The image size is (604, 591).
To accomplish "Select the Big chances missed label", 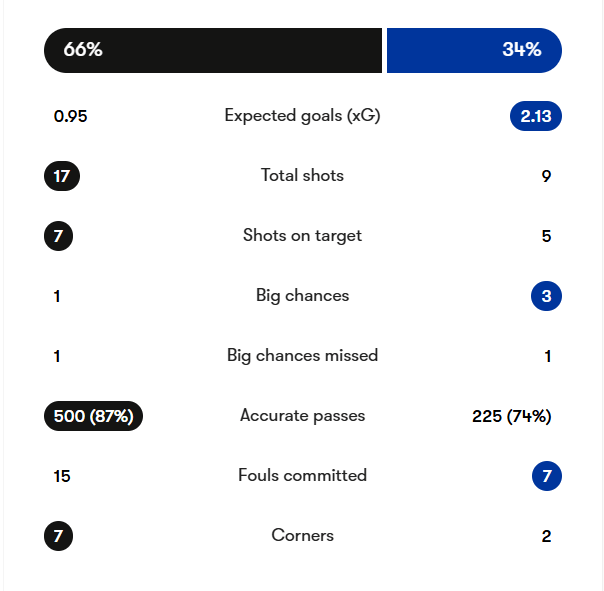I will coord(302,356).
